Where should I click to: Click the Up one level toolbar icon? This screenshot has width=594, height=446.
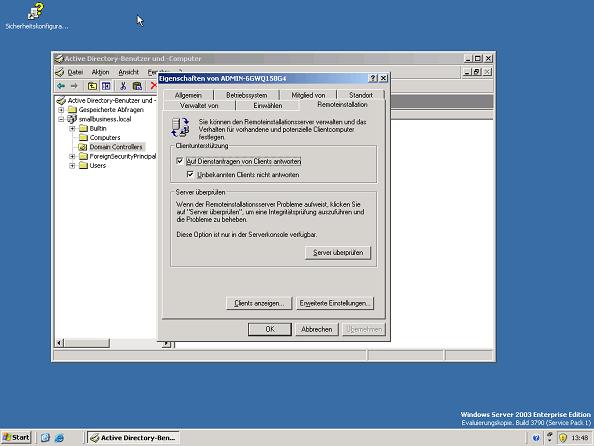[x=92, y=86]
